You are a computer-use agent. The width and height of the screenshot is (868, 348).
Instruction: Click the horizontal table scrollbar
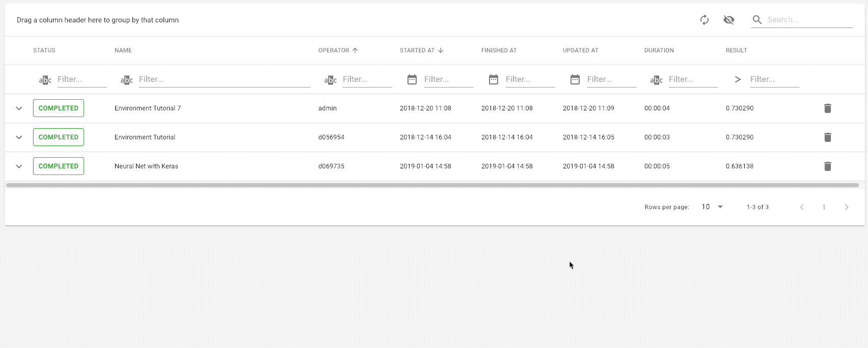432,186
